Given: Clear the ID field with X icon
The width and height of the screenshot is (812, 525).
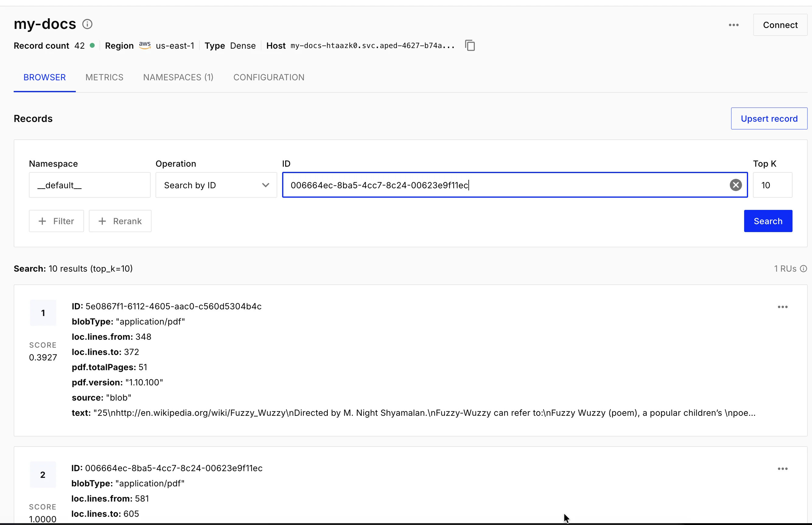Looking at the screenshot, I should (x=735, y=185).
